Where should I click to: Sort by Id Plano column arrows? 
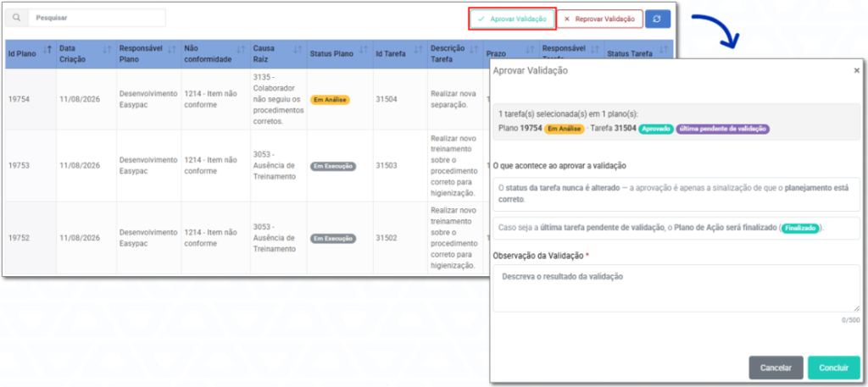click(x=47, y=50)
